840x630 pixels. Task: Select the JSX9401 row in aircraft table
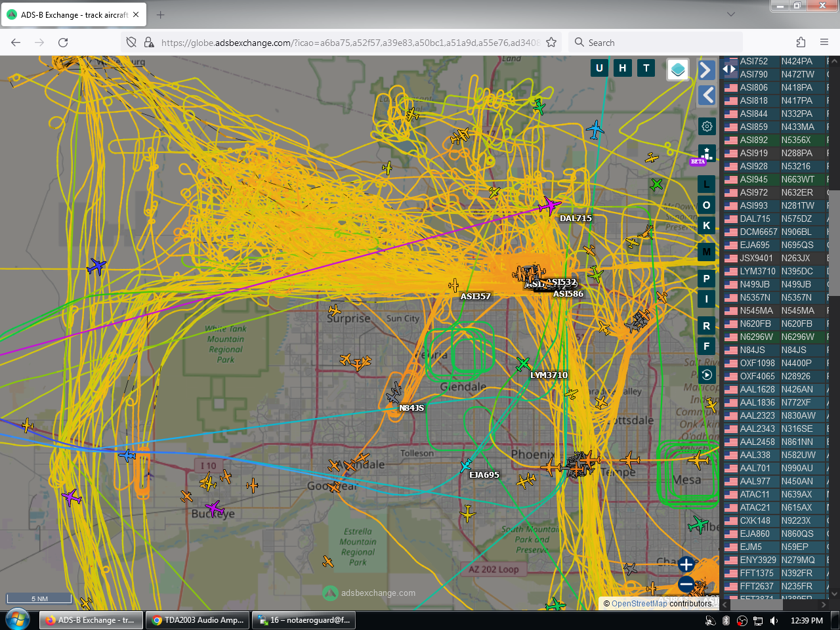(x=775, y=258)
